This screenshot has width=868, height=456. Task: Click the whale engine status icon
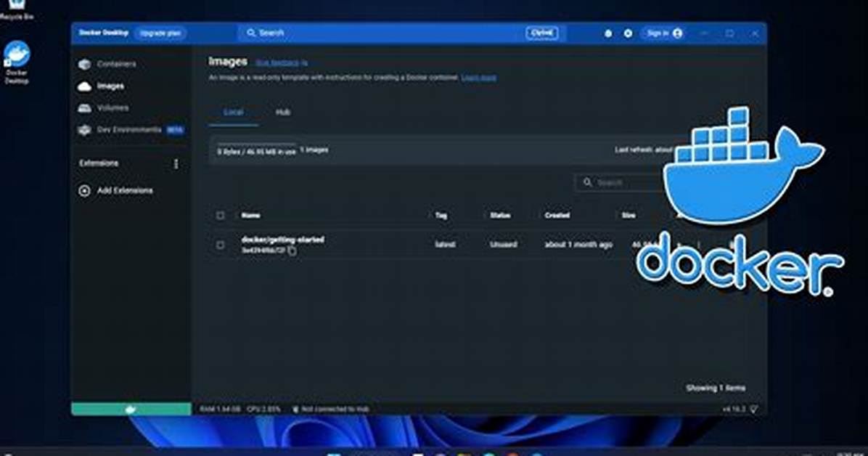pos(131,409)
